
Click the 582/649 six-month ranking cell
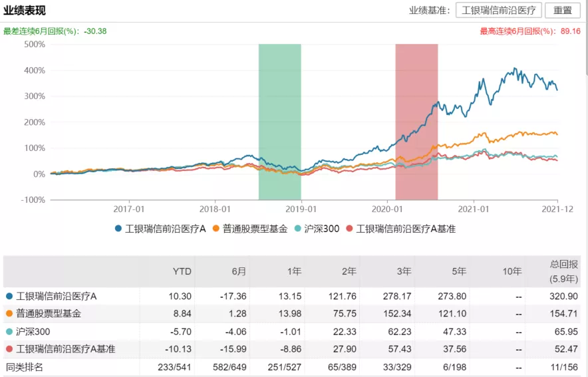pos(229,367)
